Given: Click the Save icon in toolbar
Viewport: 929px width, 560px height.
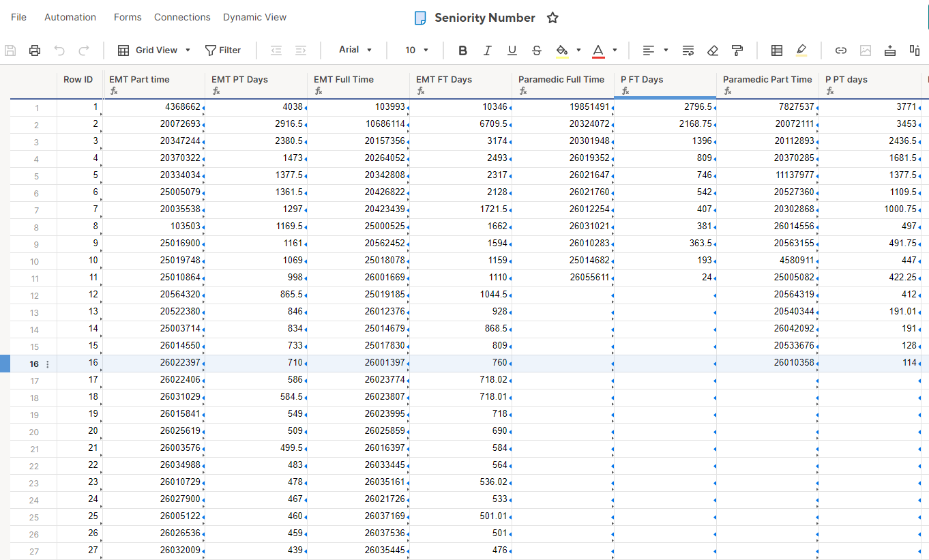Looking at the screenshot, I should pos(10,50).
